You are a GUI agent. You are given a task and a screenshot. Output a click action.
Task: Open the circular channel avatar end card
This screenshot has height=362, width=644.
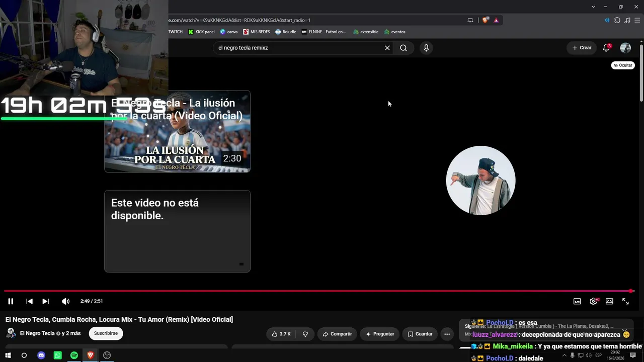click(480, 180)
